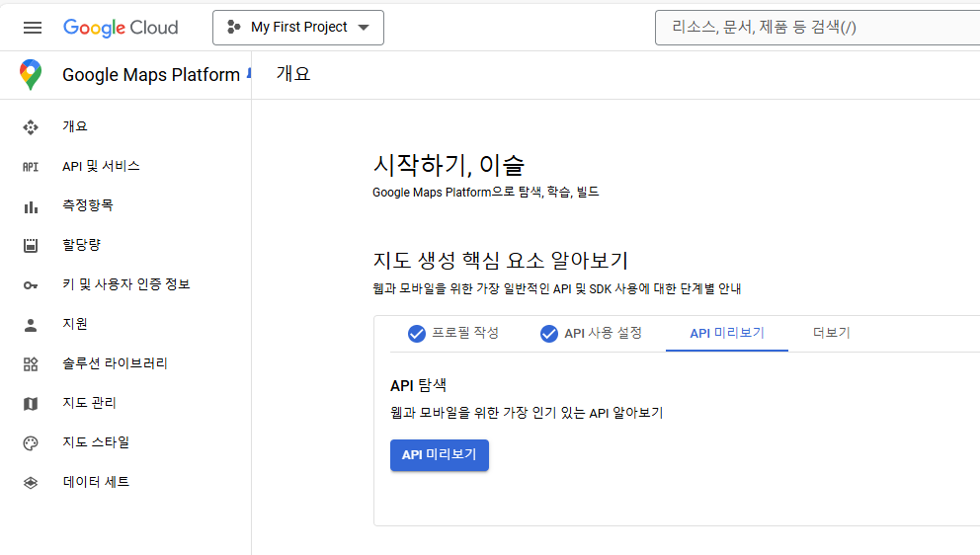Screen dimensions: 980x555
Task: Click the key icon for credentials
Action: pyautogui.click(x=31, y=285)
